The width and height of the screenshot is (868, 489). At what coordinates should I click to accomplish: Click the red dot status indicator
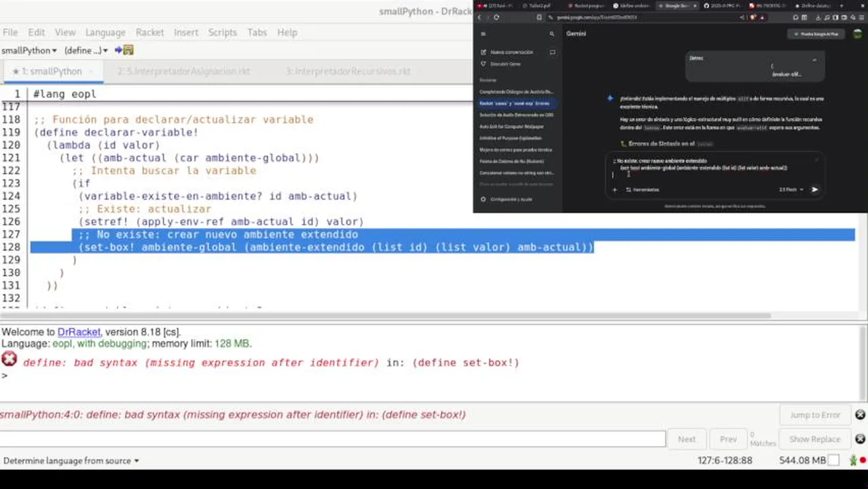(x=863, y=462)
